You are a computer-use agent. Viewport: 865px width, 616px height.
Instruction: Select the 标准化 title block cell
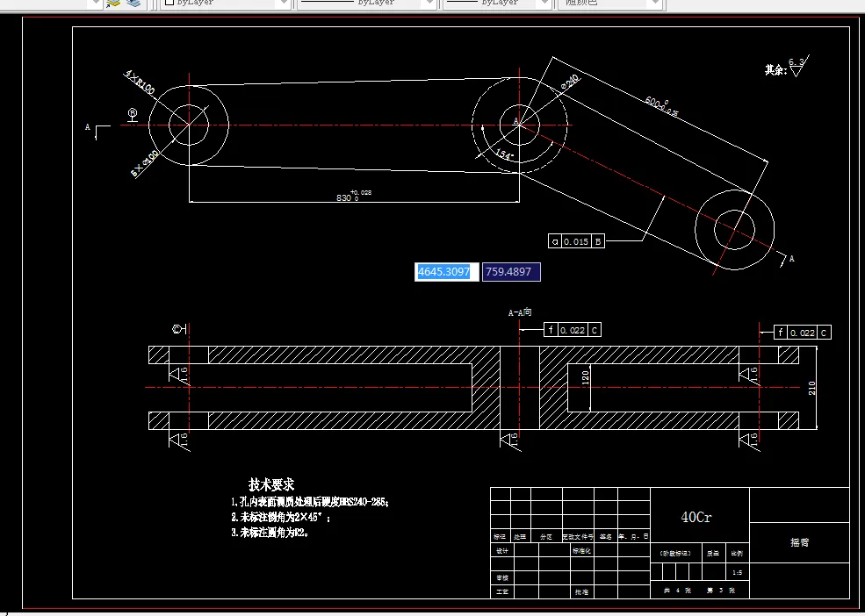582,551
